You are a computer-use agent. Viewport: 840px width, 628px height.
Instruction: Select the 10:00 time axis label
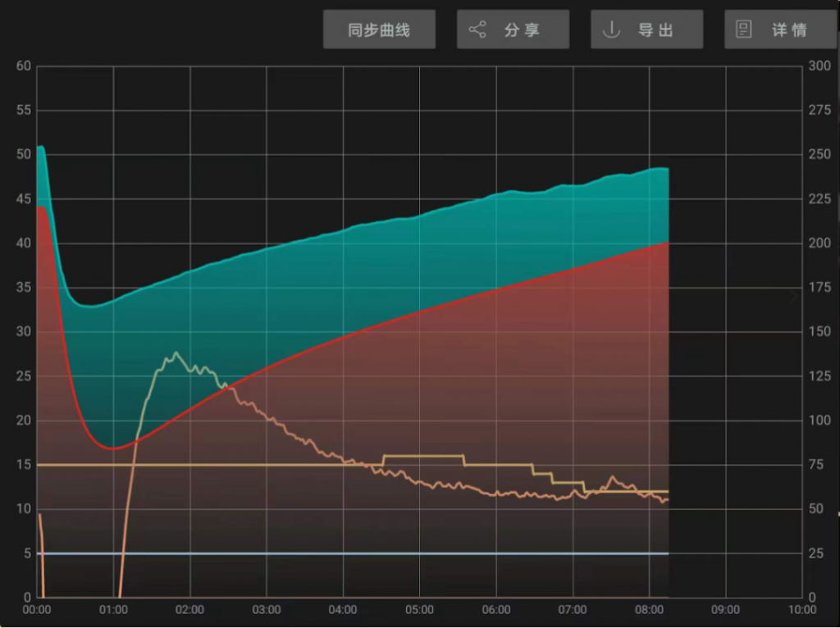802,610
